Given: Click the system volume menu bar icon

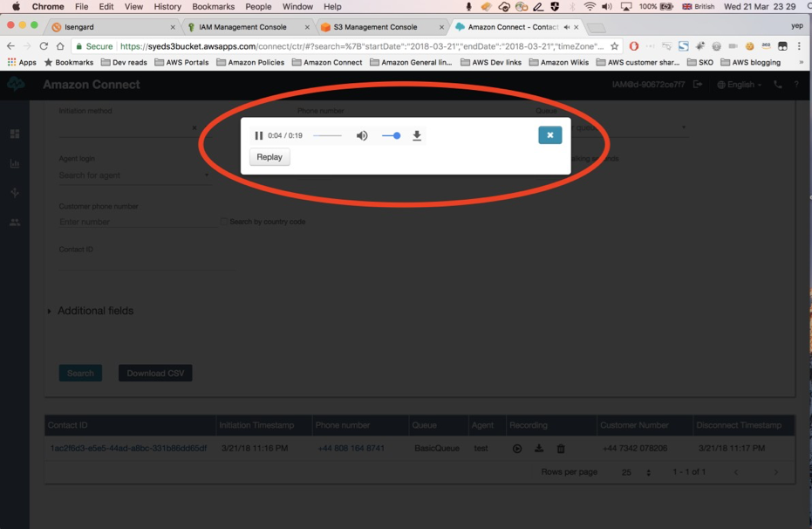Looking at the screenshot, I should click(x=607, y=7).
